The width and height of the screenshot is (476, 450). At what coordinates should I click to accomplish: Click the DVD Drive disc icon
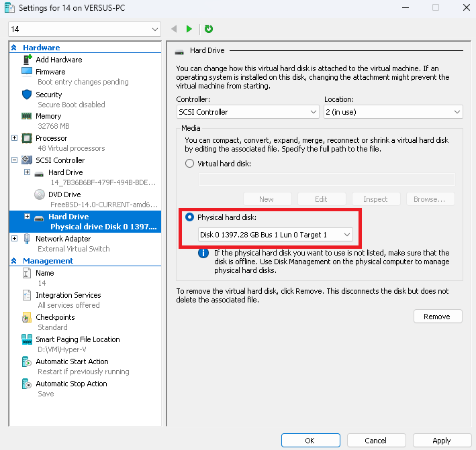40,194
